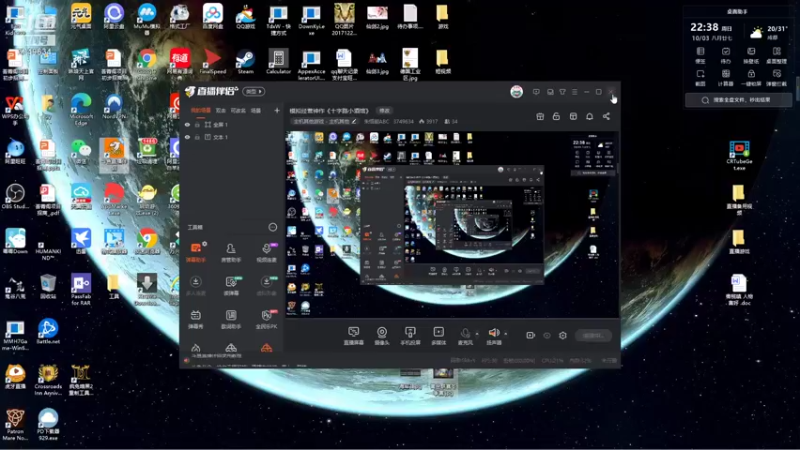800x450 pixels.
Task: Expand the microphone options arrow
Action: point(478,334)
